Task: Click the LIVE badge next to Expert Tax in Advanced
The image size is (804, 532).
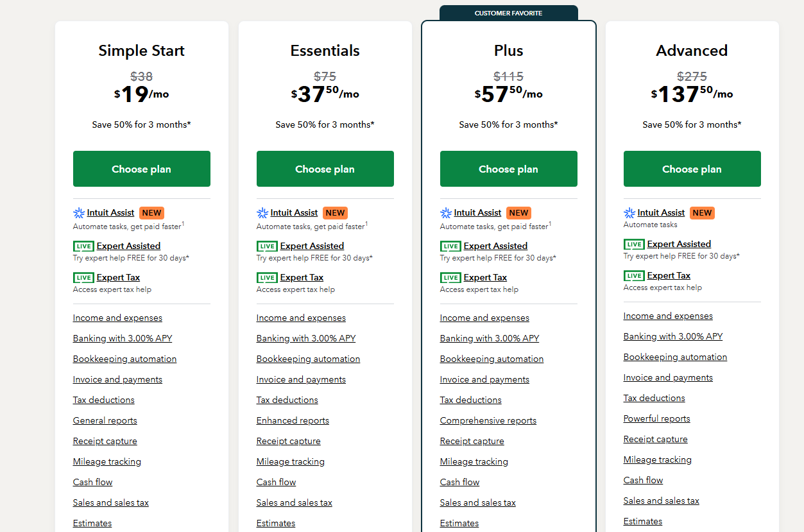Action: tap(634, 275)
